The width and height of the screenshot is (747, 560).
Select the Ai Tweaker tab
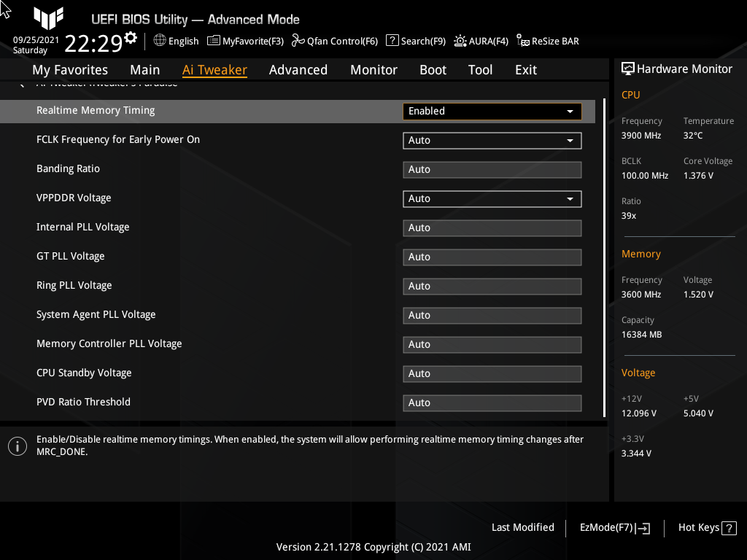coord(214,70)
